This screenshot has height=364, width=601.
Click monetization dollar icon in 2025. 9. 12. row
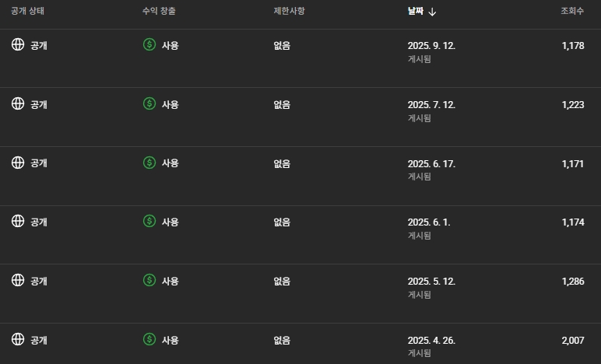(149, 45)
